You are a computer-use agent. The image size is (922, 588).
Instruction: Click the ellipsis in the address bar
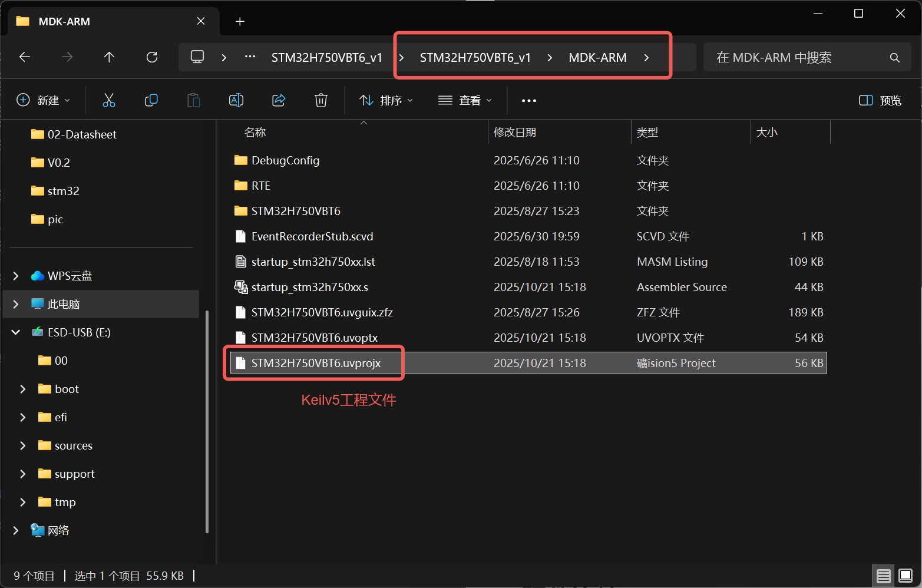pos(250,57)
